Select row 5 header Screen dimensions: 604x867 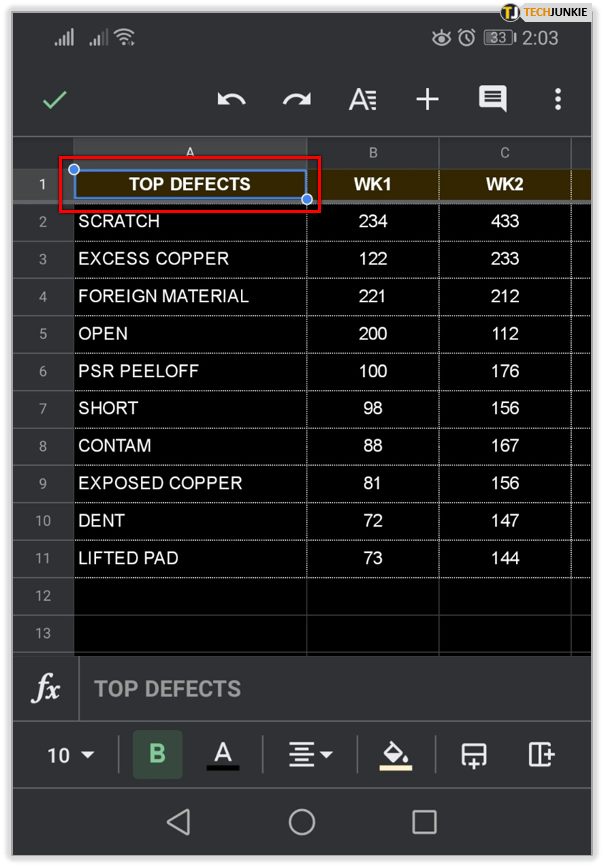[x=43, y=334]
